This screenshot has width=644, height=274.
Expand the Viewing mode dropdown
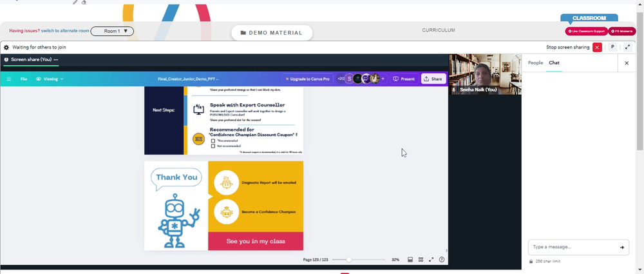50,79
